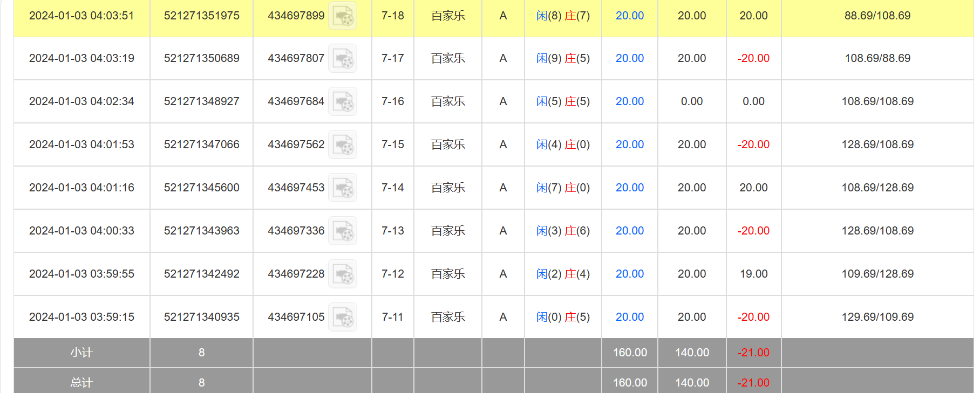Viewport: 980px width, 393px height.
Task: Click the 闲(9) 庄(5) result link
Action: [x=563, y=58]
